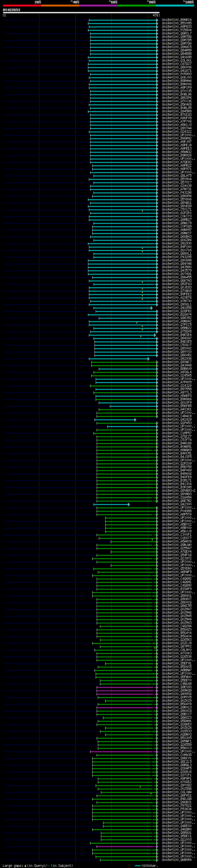
Task: Select hit label UniRef100_A5AN32
Action: tap(176, 152)
